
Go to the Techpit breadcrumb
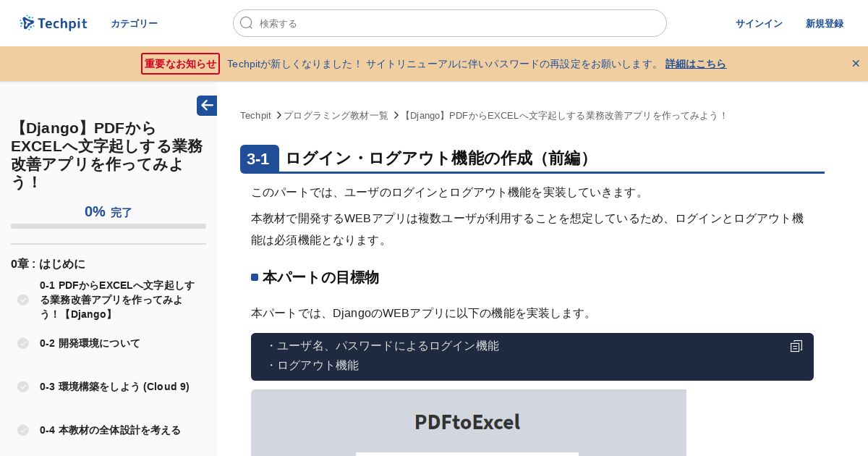(255, 116)
